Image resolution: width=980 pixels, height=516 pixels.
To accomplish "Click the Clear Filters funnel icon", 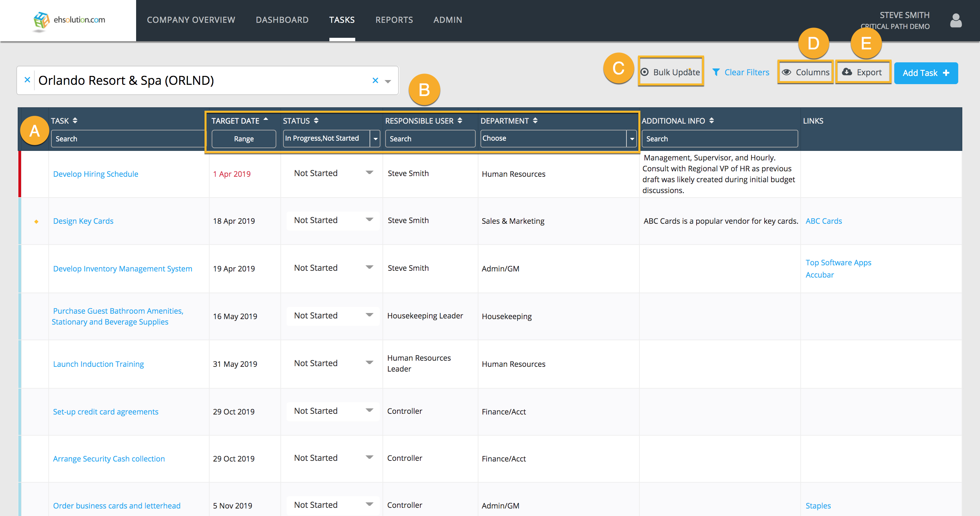I will pos(716,72).
